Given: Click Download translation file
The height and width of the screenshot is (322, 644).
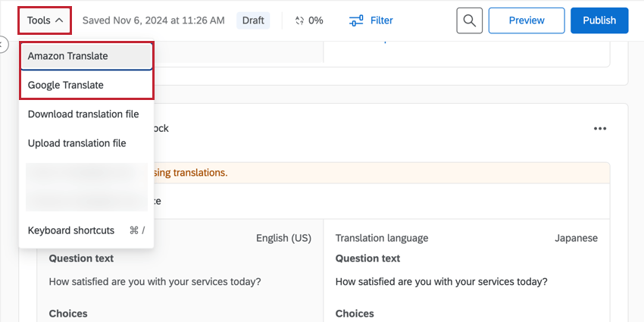Looking at the screenshot, I should [83, 114].
